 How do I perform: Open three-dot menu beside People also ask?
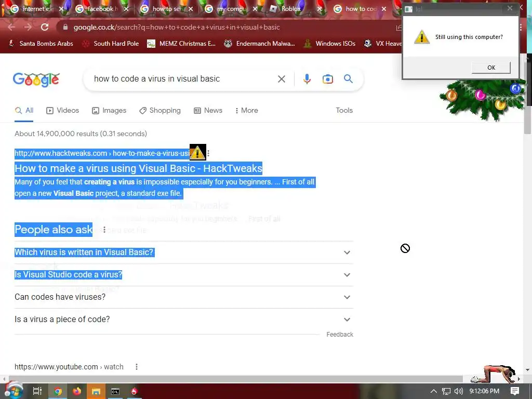tap(104, 230)
